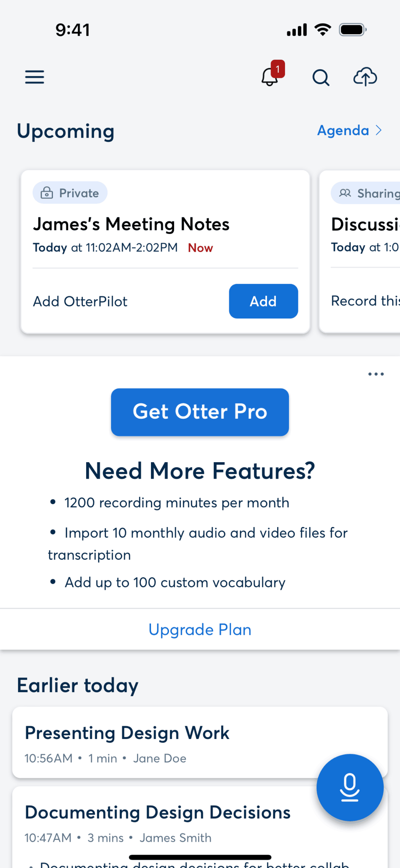
Task: Tap the 10:56AM 1 min Jane Doe details
Action: pos(105,758)
